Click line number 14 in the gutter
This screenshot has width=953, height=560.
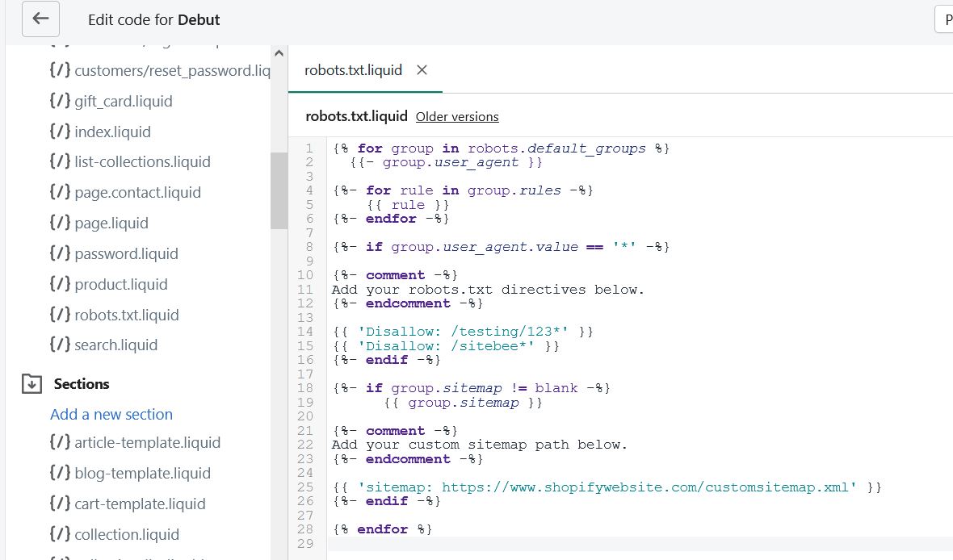coord(305,332)
